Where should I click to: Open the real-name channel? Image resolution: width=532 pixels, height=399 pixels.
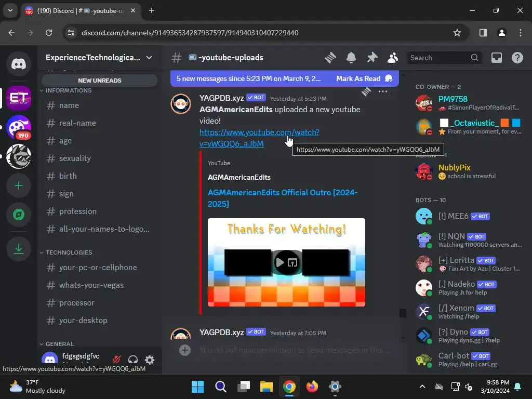(x=99, y=123)
